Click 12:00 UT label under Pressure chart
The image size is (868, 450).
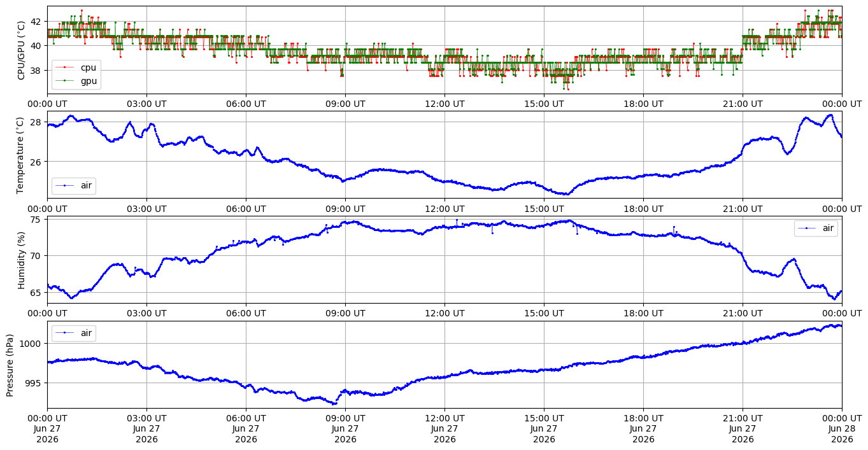[445, 419]
